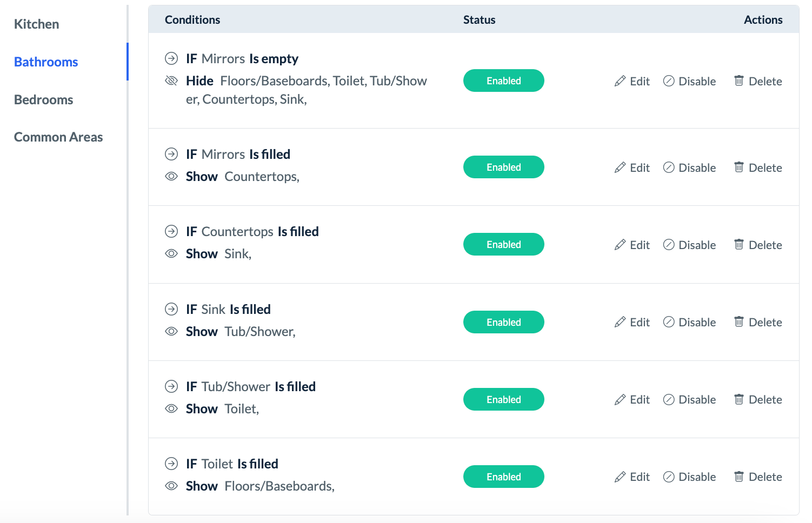Click the disable circle icon for Countertops rule
This screenshot has height=523, width=812.
669,245
